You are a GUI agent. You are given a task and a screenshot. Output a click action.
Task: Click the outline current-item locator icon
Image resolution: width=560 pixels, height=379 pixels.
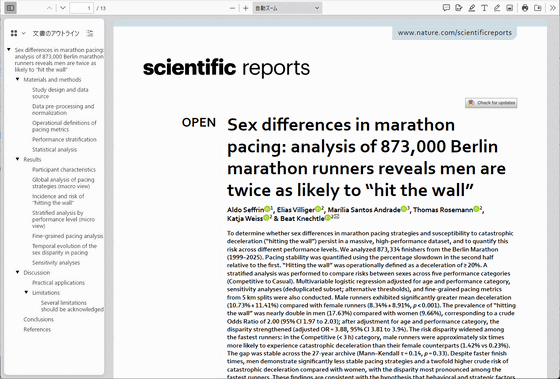[90, 33]
